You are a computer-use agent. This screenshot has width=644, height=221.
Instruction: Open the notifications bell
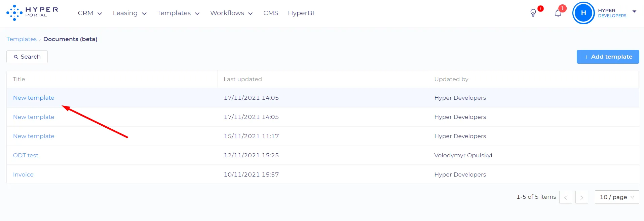pyautogui.click(x=558, y=13)
